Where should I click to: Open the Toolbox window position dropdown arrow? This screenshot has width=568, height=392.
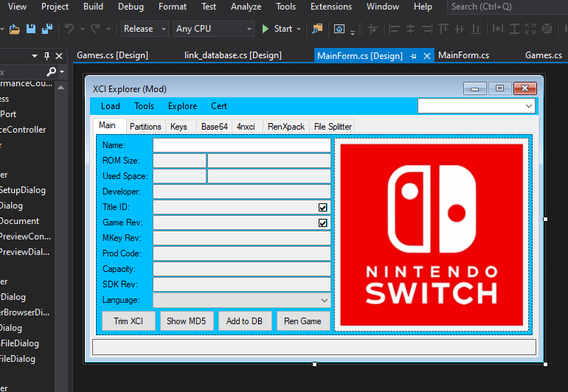tap(35, 56)
